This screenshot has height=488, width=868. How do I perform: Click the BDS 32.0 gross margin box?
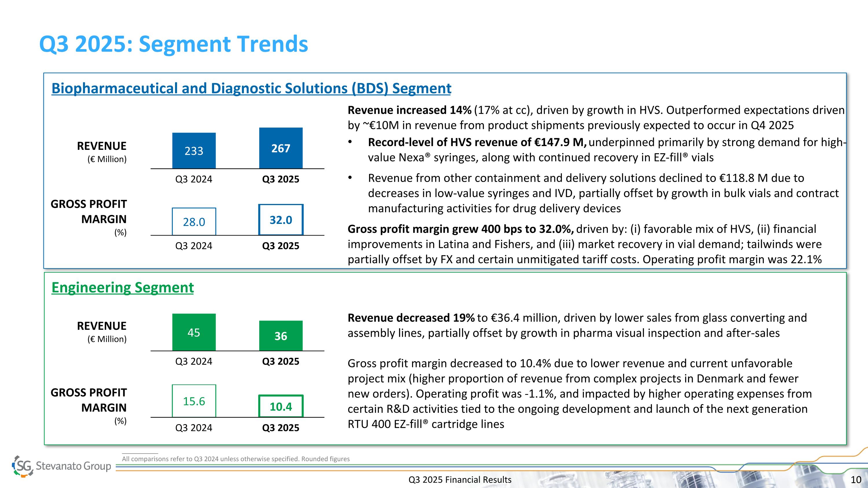(281, 220)
